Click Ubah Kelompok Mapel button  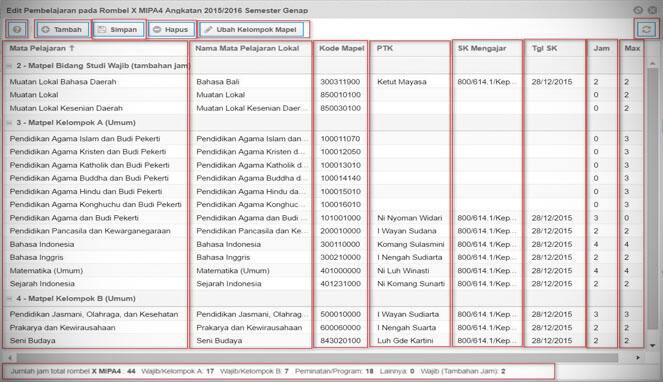click(251, 30)
